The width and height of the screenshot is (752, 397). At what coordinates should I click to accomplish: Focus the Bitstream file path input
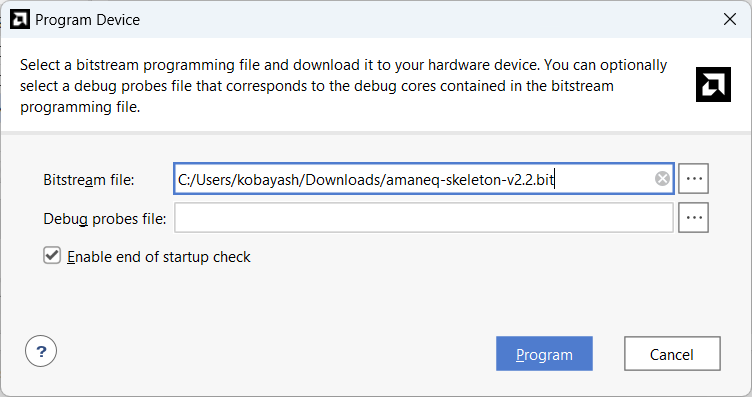(x=423, y=179)
